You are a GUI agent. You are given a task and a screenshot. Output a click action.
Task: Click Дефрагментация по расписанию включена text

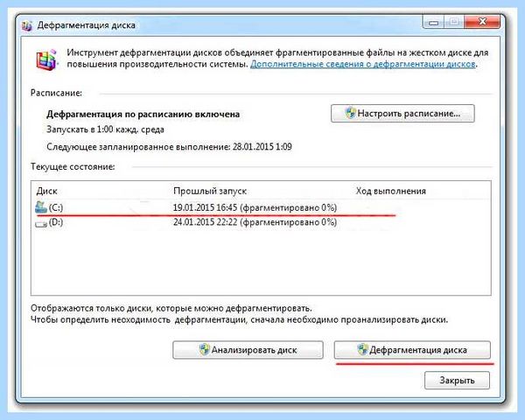pyautogui.click(x=143, y=115)
